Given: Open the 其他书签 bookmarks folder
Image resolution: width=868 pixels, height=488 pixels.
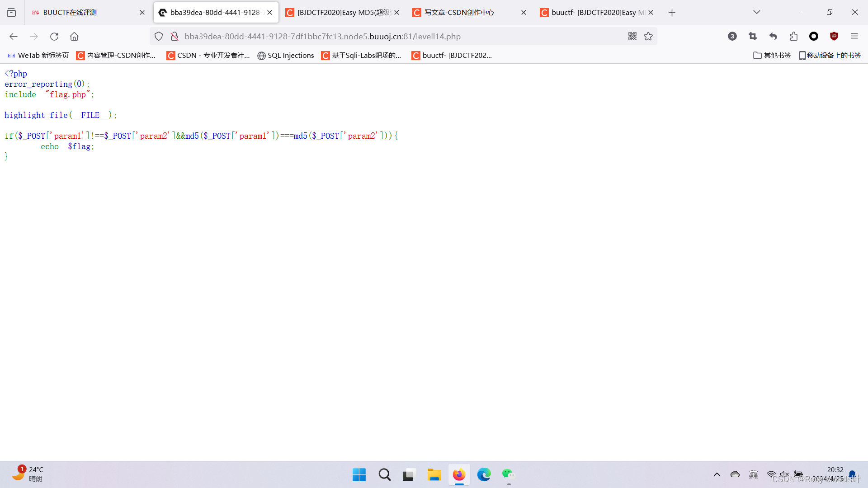Looking at the screenshot, I should coord(772,55).
